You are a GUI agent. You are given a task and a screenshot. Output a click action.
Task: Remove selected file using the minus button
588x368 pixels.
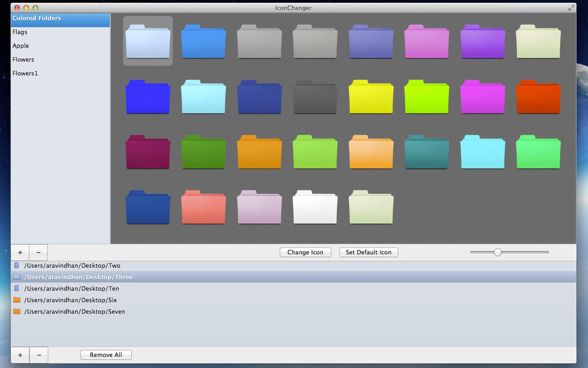[38, 252]
